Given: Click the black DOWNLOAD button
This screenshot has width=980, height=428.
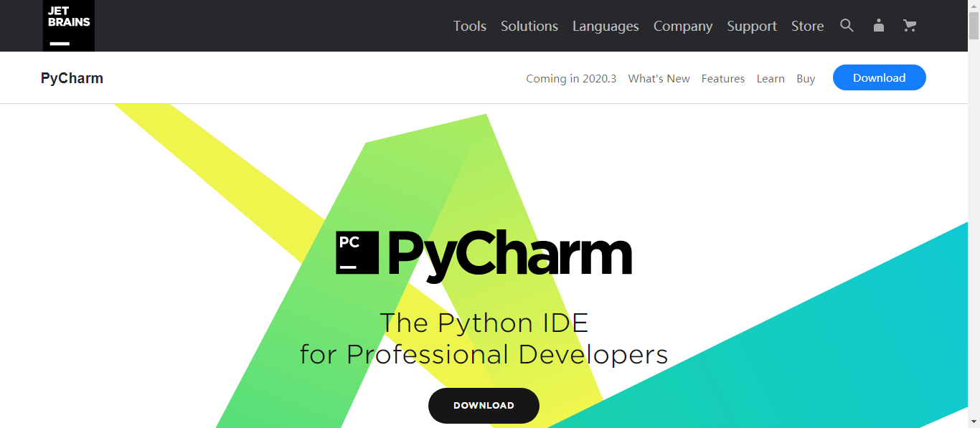Looking at the screenshot, I should pyautogui.click(x=484, y=406).
